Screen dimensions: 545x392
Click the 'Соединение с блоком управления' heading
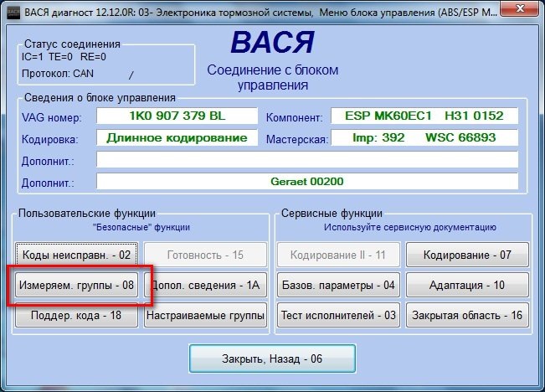(273, 78)
